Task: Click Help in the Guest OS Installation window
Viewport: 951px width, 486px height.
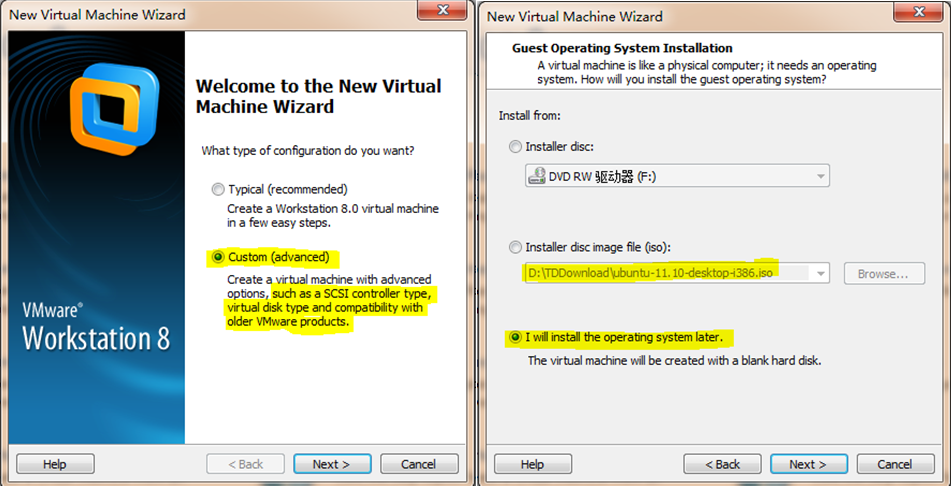Action: point(533,464)
